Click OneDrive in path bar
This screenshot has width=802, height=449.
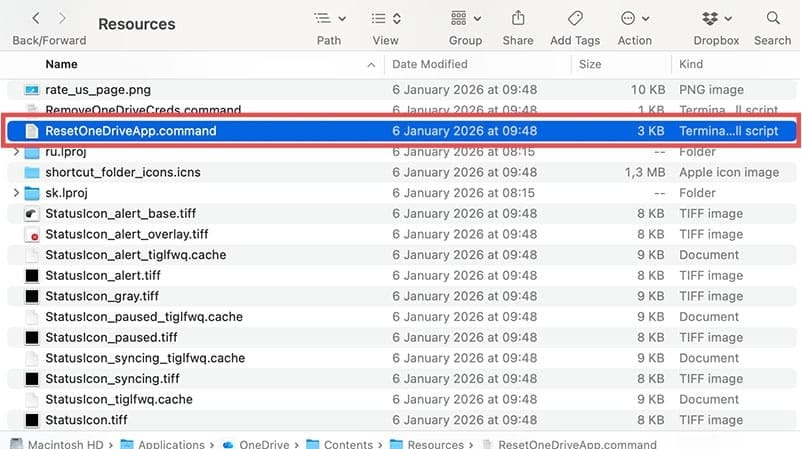(263, 444)
